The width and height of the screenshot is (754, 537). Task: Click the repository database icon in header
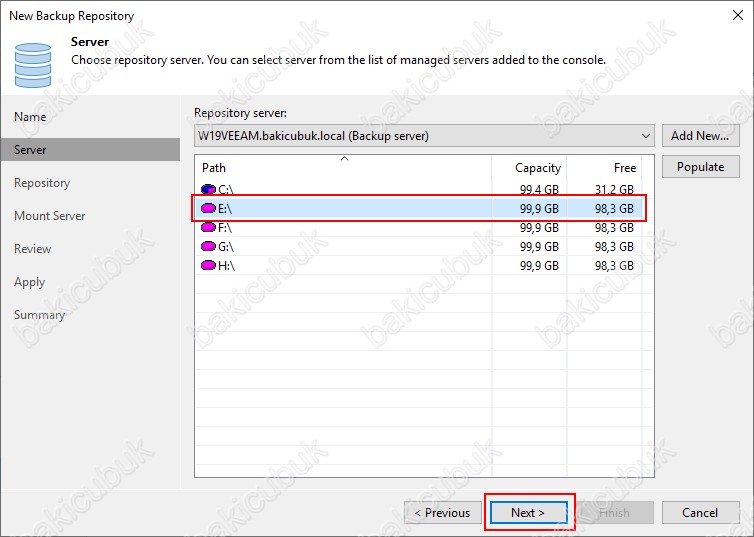click(x=33, y=65)
